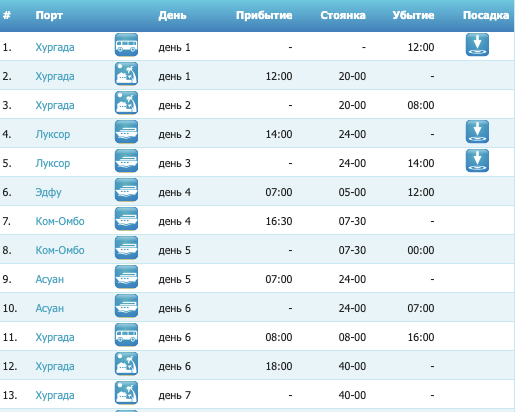Open the Хургада link in row 11
Screen dimensions: 530x412
(55, 338)
